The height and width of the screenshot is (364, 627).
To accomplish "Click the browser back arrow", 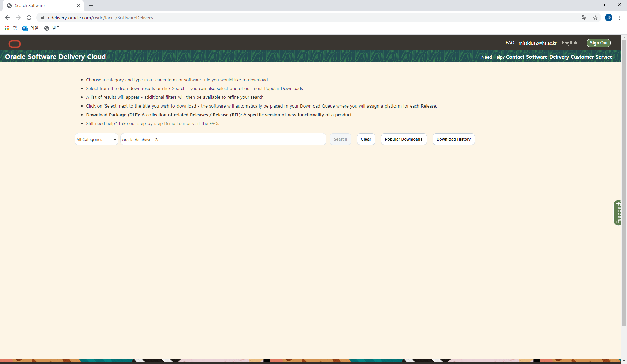I will click(7, 18).
